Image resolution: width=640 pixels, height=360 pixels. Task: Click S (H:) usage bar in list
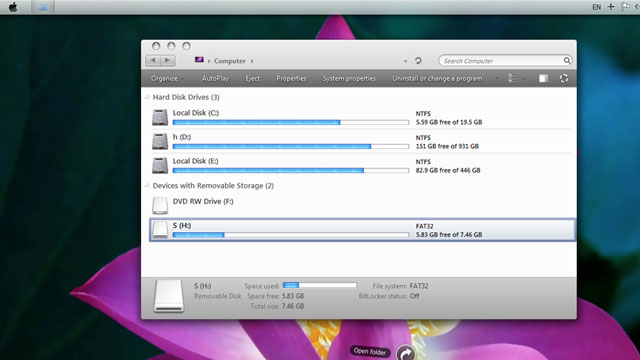[291, 235]
